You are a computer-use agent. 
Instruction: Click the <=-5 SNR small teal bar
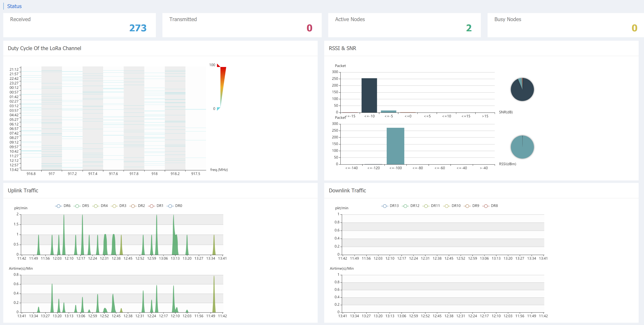(389, 111)
